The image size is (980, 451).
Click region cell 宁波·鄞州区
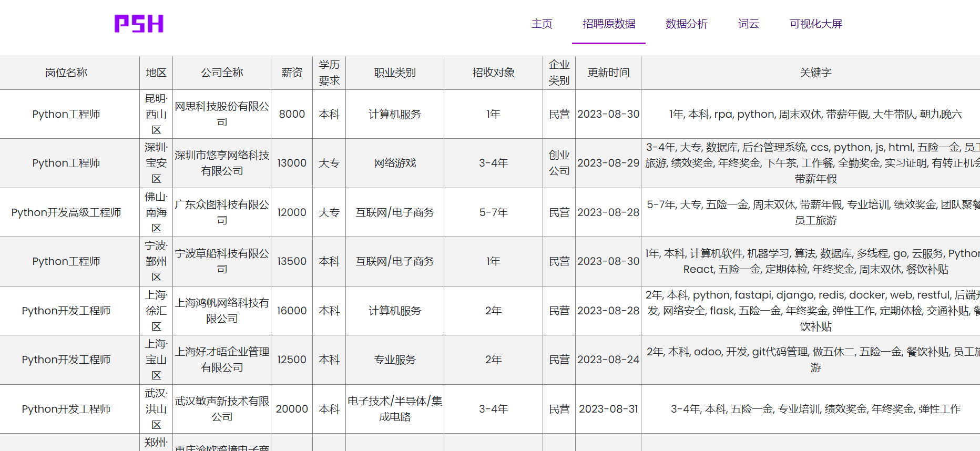[156, 261]
